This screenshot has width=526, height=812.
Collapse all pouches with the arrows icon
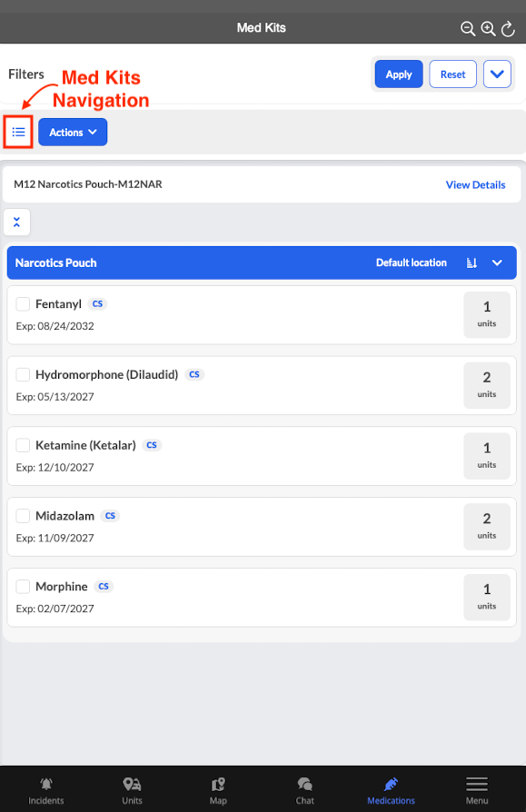(x=16, y=223)
